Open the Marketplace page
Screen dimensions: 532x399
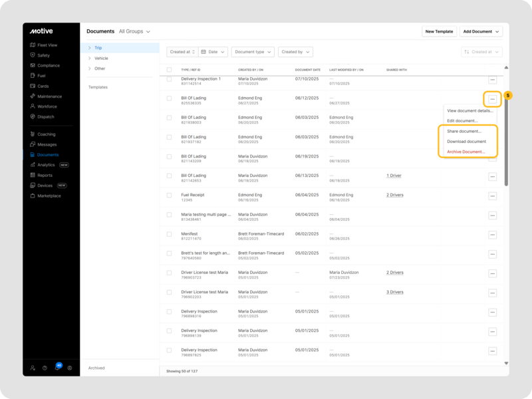tap(49, 196)
